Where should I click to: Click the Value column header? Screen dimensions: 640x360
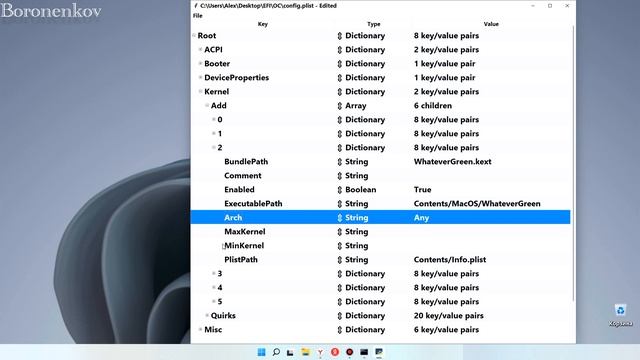pyautogui.click(x=491, y=24)
